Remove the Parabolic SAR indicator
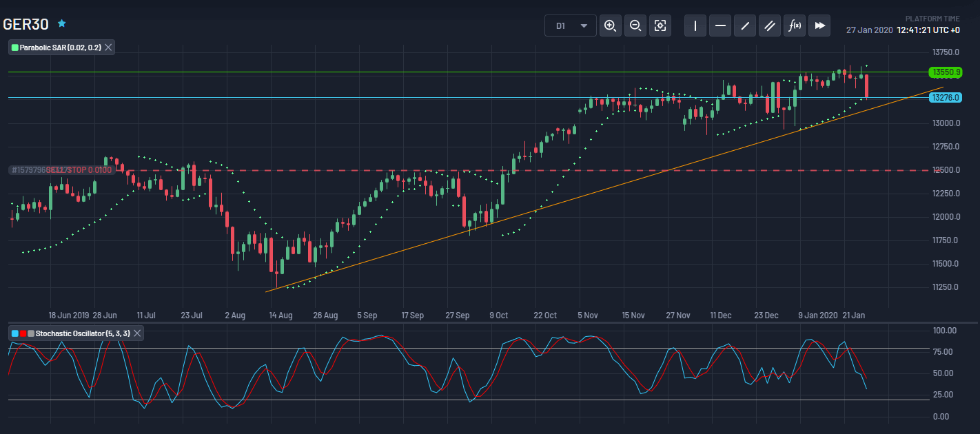 (108, 48)
